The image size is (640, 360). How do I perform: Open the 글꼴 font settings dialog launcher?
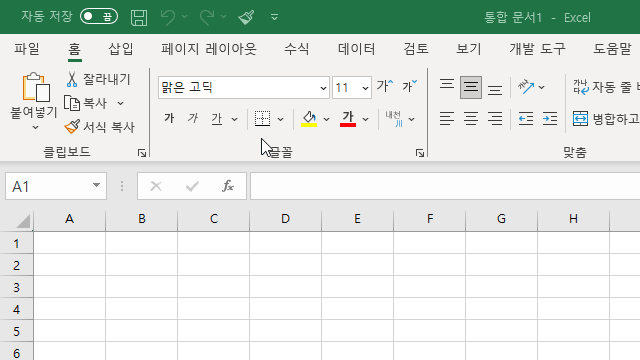coord(420,153)
